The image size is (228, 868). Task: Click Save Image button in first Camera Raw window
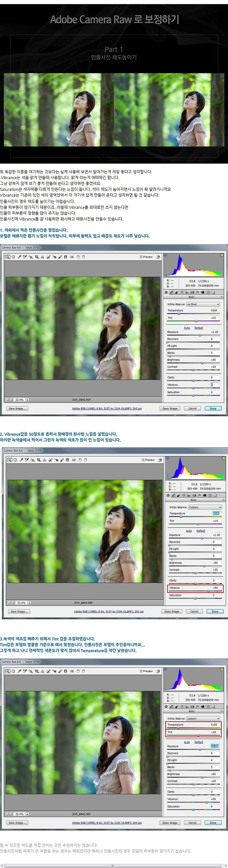tap(17, 409)
